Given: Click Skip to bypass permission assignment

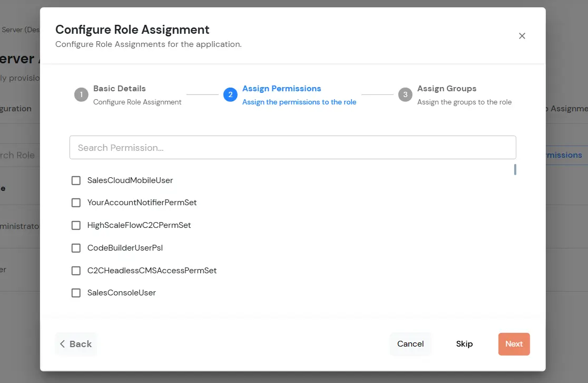Looking at the screenshot, I should 464,343.
